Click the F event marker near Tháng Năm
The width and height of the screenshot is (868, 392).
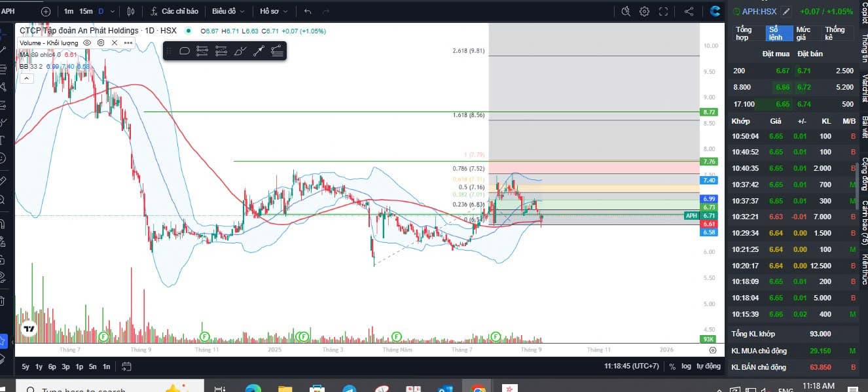click(x=396, y=336)
